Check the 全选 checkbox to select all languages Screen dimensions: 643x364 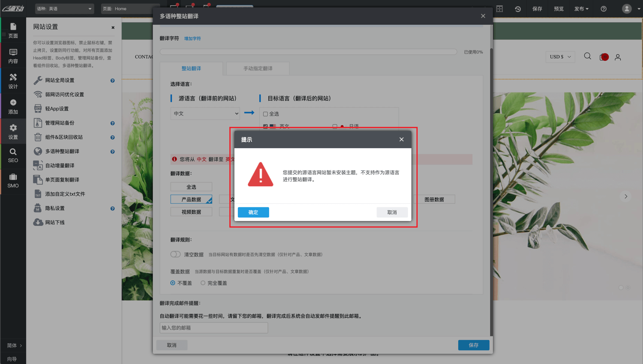point(265,113)
